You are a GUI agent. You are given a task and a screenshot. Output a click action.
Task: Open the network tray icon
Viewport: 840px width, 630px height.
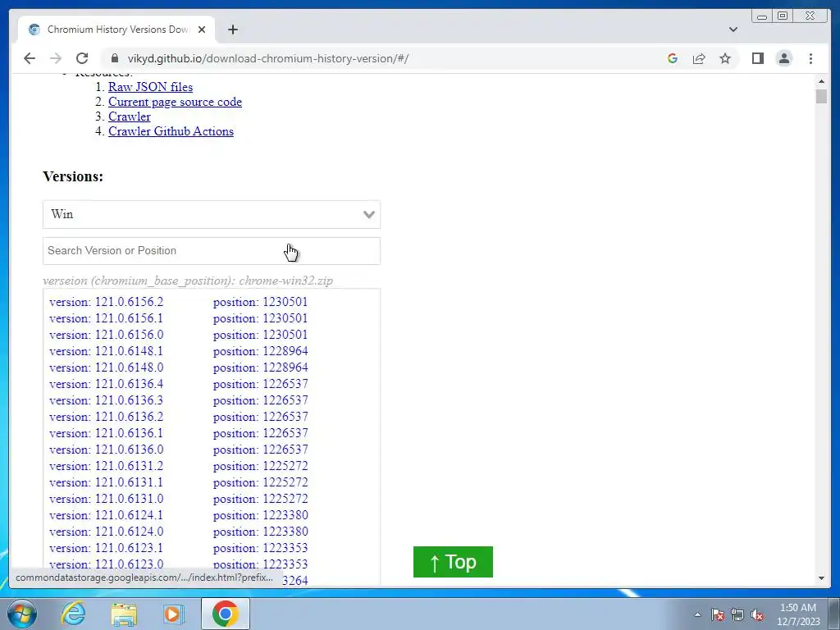737,614
